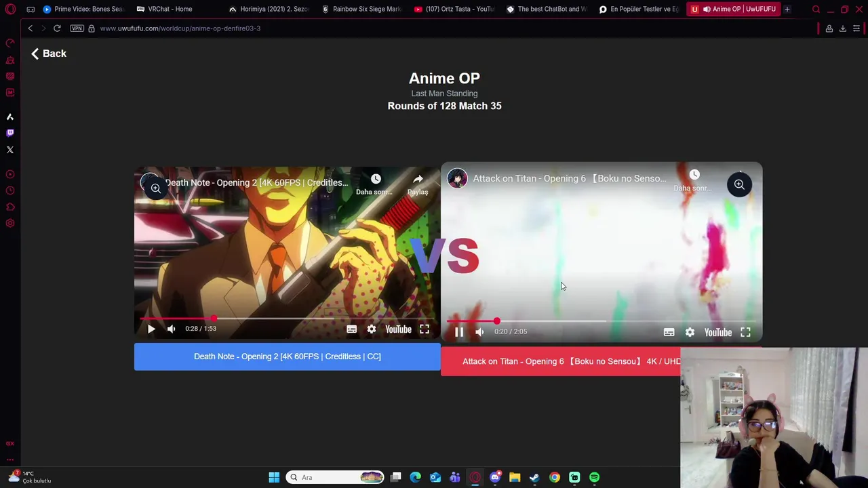Open Windows Start menu

[274, 477]
